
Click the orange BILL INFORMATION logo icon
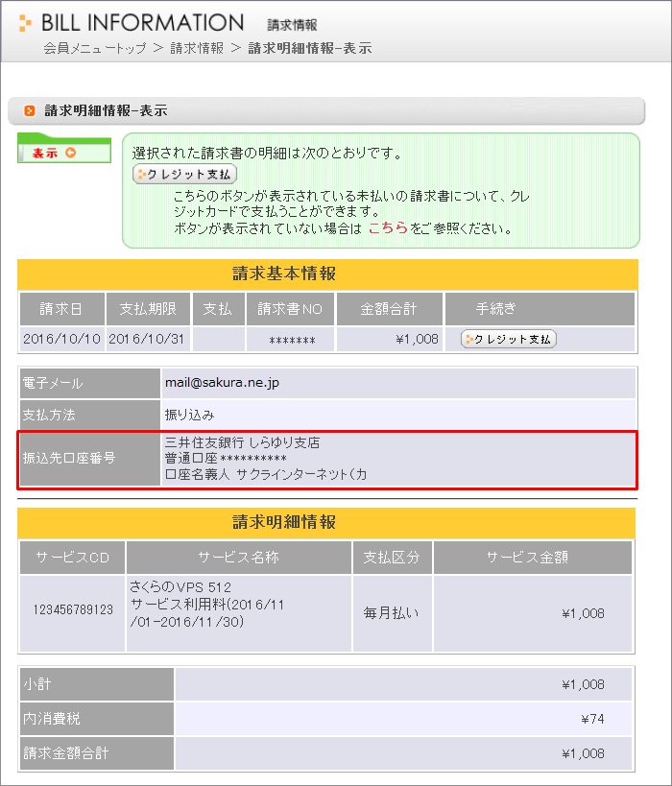click(x=25, y=23)
